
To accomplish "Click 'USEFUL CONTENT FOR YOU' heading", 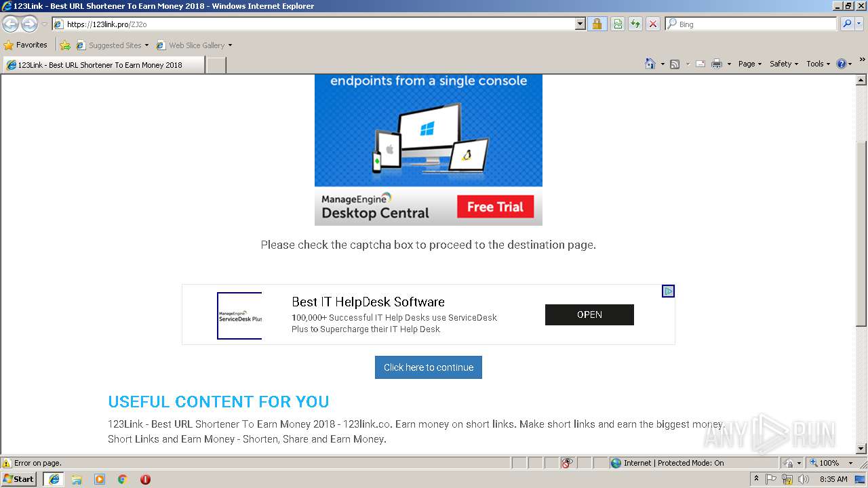I will click(x=218, y=401).
